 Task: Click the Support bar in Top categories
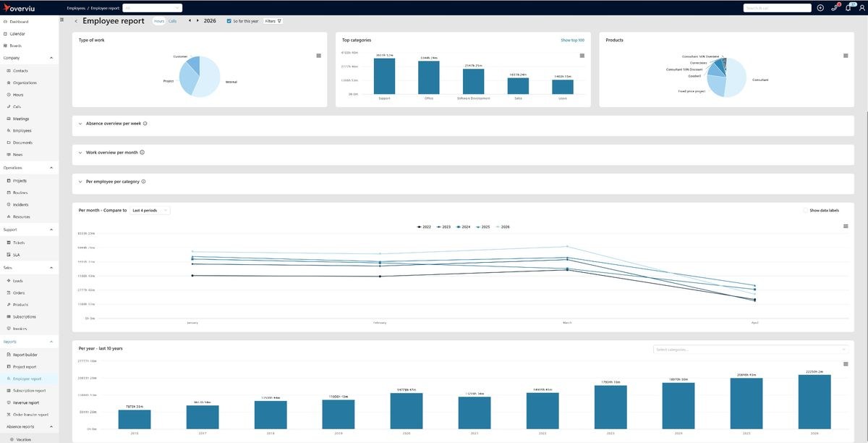pos(384,76)
